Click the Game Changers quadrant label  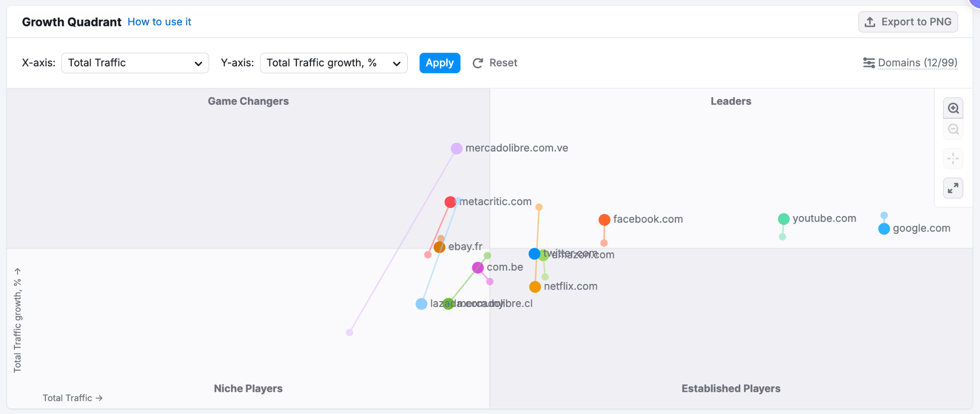coord(248,101)
